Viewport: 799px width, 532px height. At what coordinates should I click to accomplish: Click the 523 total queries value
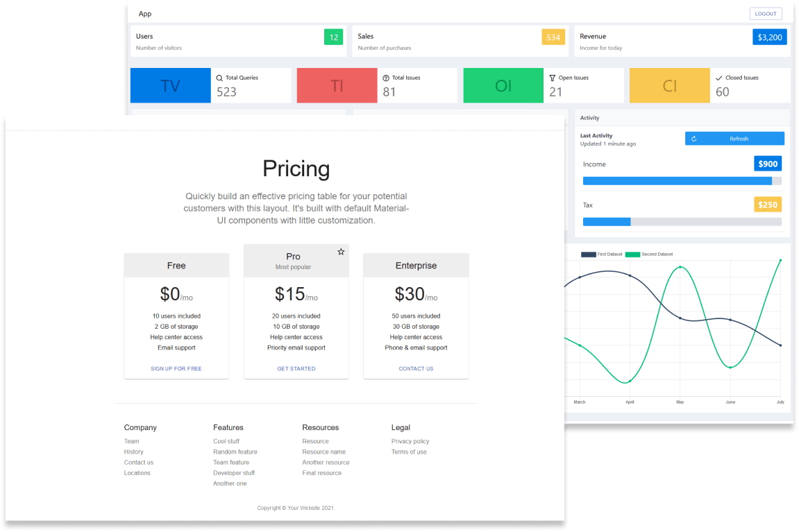click(x=226, y=92)
